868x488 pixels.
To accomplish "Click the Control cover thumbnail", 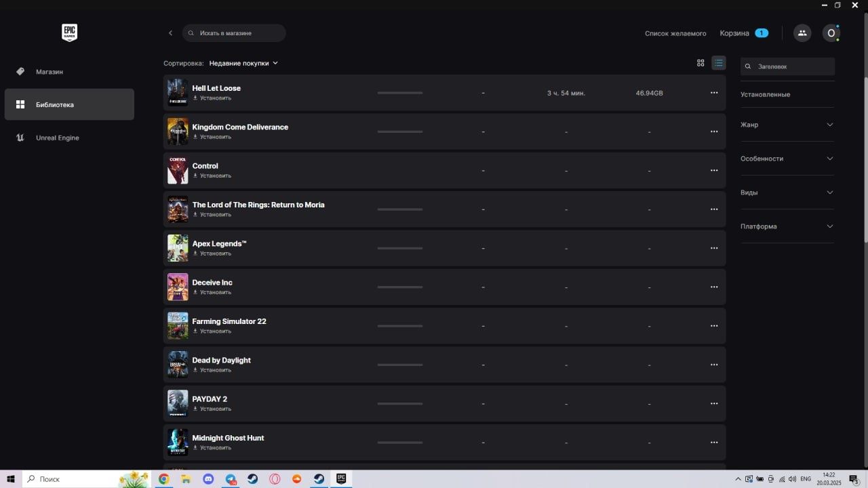I will pos(178,170).
